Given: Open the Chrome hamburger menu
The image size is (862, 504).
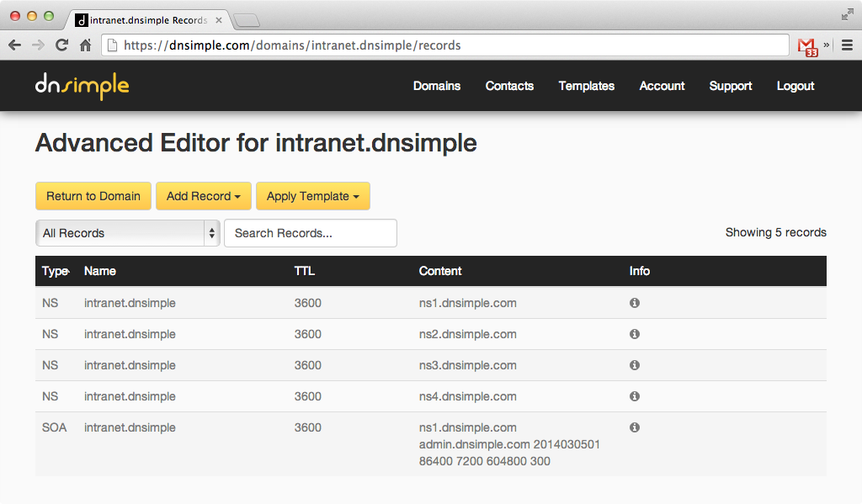Looking at the screenshot, I should pyautogui.click(x=847, y=45).
